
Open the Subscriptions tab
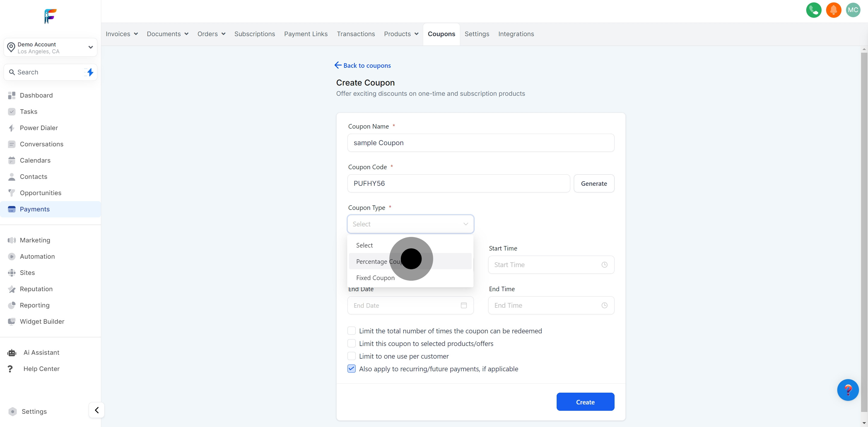(x=254, y=34)
